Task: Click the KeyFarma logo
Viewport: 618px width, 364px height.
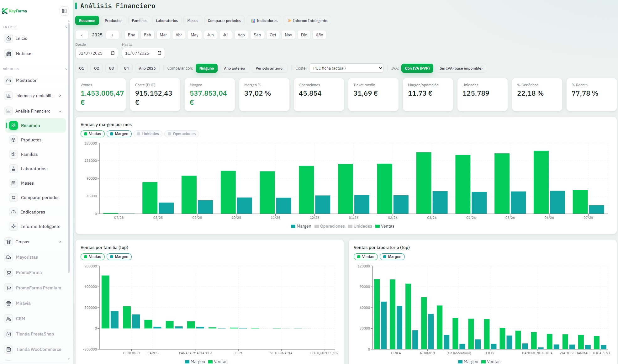Action: (x=14, y=11)
